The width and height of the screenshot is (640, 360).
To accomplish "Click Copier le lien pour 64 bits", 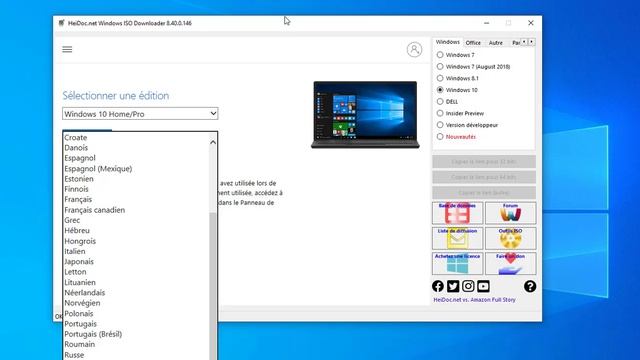I will tap(484, 177).
